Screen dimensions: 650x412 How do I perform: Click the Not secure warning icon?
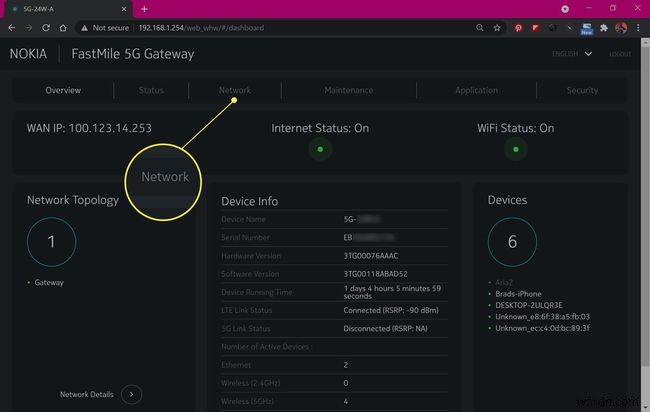(x=85, y=28)
